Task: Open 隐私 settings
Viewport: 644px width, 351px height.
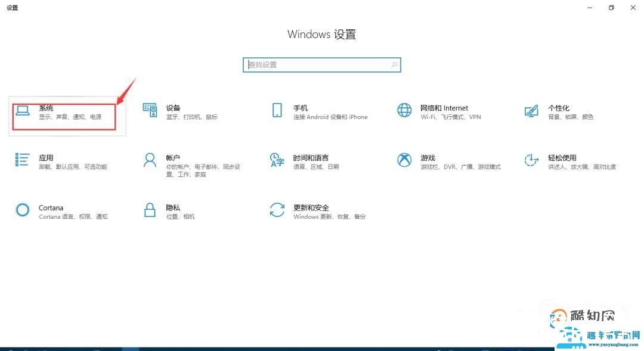Action: tap(179, 212)
